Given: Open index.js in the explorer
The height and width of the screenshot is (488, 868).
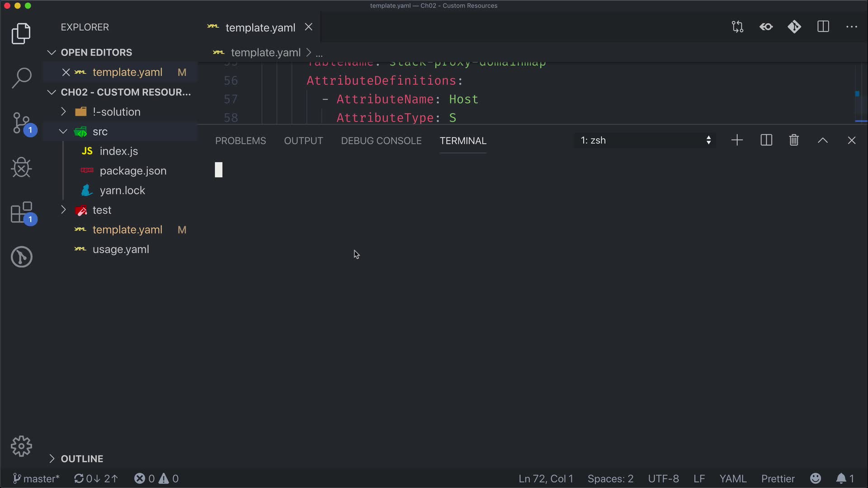Looking at the screenshot, I should coord(118,151).
